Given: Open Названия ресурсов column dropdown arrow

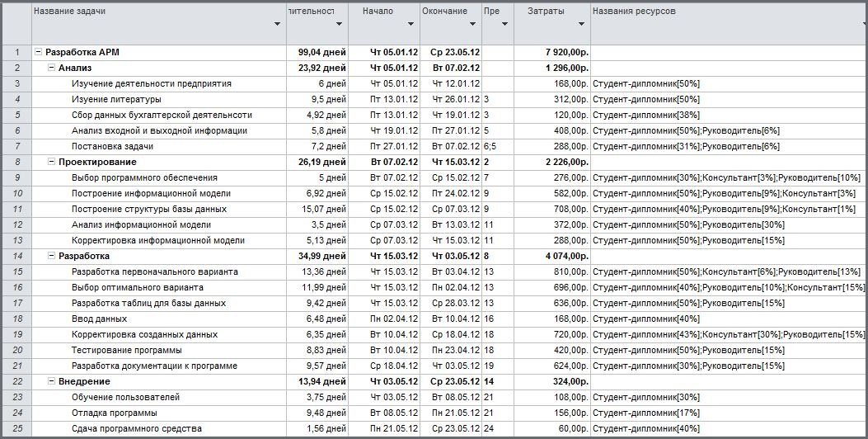Looking at the screenshot, I should [859, 24].
